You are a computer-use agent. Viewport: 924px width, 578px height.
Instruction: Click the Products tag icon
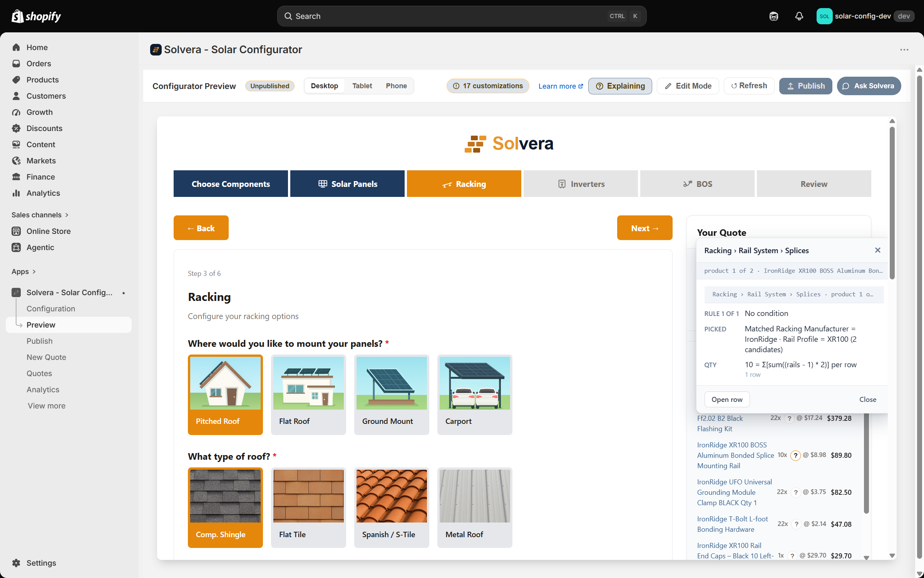point(16,80)
